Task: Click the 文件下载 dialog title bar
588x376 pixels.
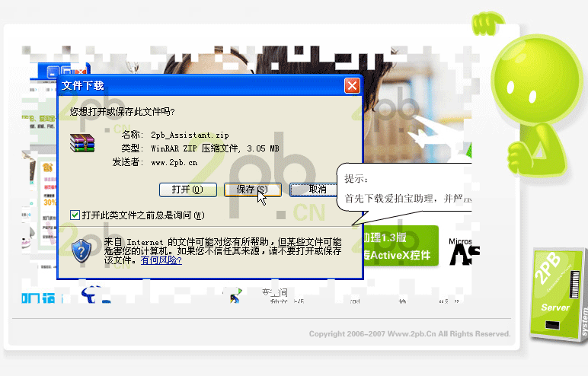Action: (210, 85)
